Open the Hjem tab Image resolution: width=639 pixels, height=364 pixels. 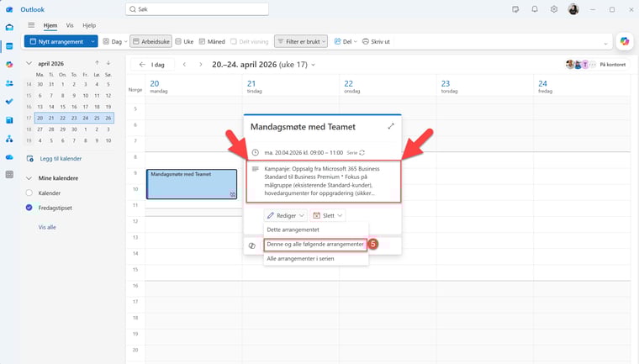coord(50,25)
